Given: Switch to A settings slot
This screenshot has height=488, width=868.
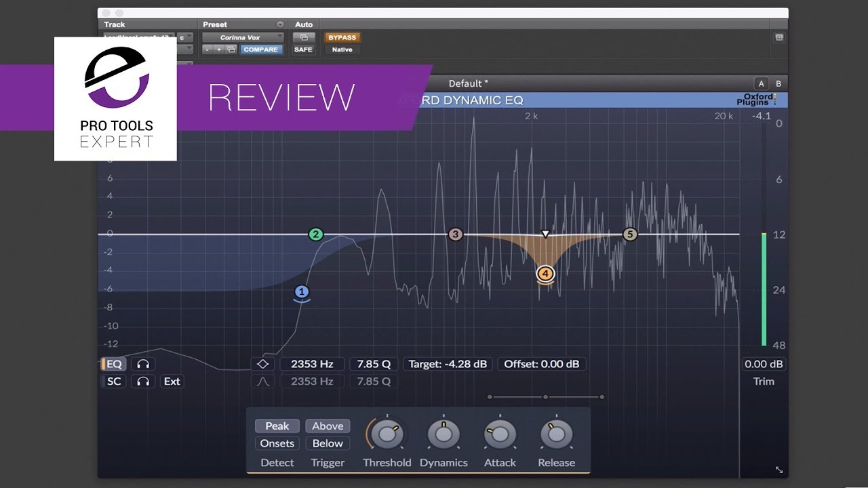Looking at the screenshot, I should click(761, 83).
